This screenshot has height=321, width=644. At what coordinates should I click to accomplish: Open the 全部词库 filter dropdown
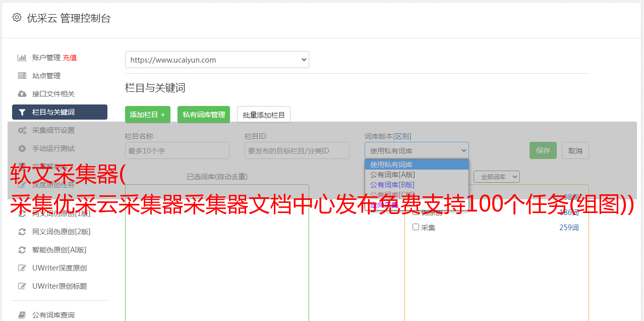[x=497, y=177]
